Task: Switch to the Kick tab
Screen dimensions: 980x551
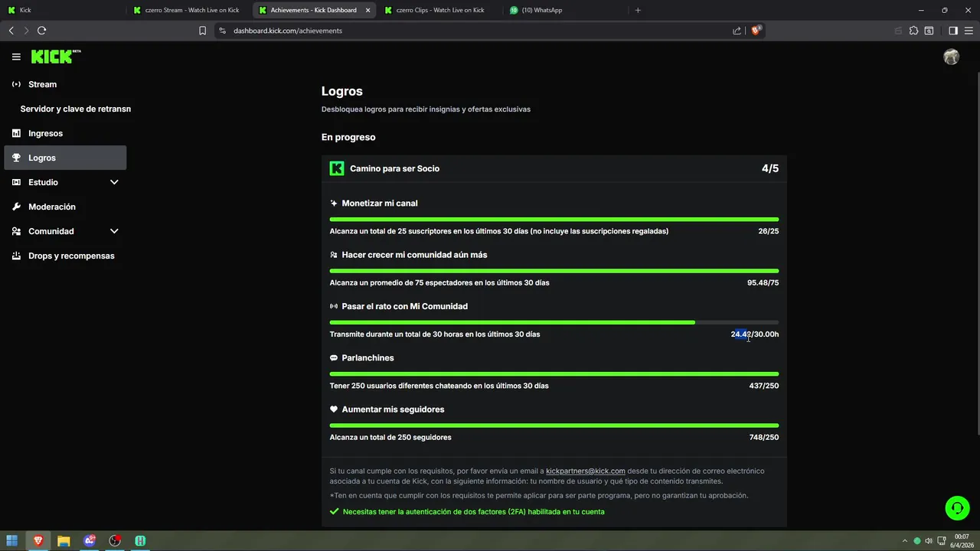Action: pyautogui.click(x=61, y=10)
